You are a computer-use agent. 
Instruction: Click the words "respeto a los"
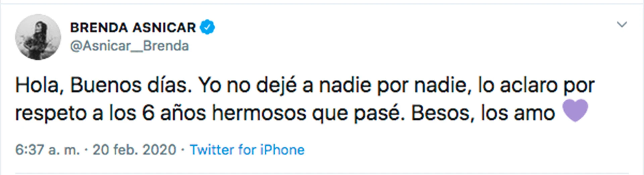75,114
